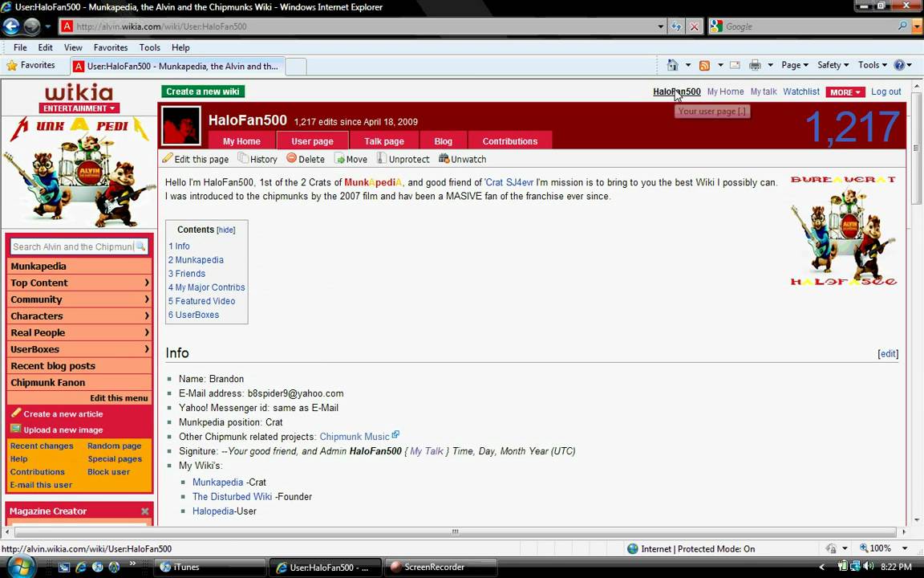Screen dimensions: 924x578
Task: Expand Real People sidebar menu
Action: click(79, 332)
